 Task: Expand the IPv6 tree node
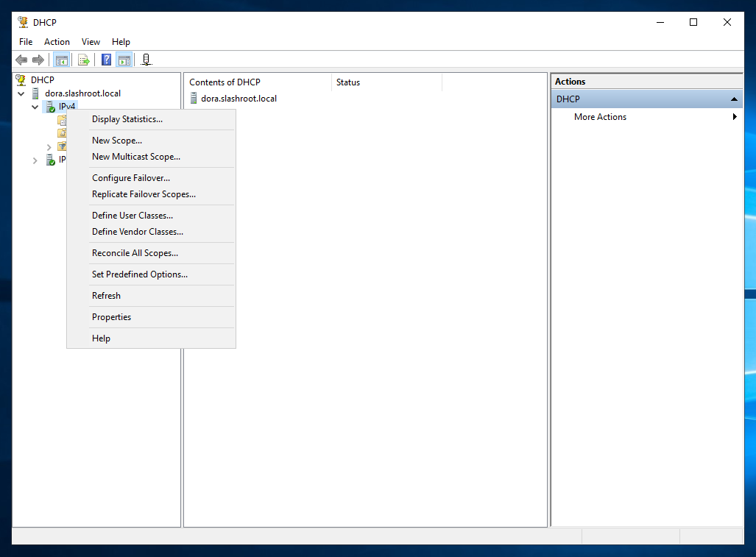pos(35,160)
